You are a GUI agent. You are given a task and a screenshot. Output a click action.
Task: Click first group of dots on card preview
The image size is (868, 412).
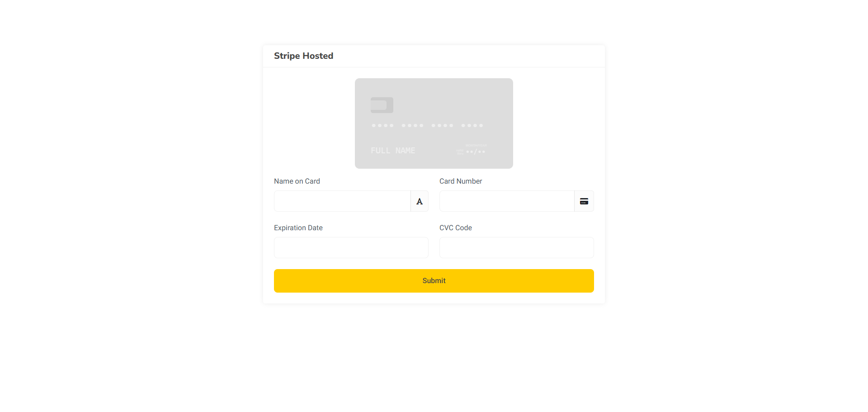382,125
